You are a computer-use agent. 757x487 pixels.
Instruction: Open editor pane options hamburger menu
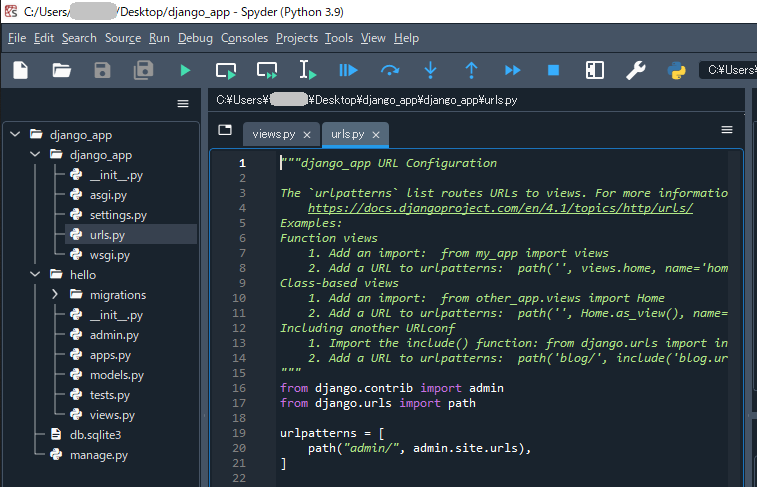click(x=727, y=129)
